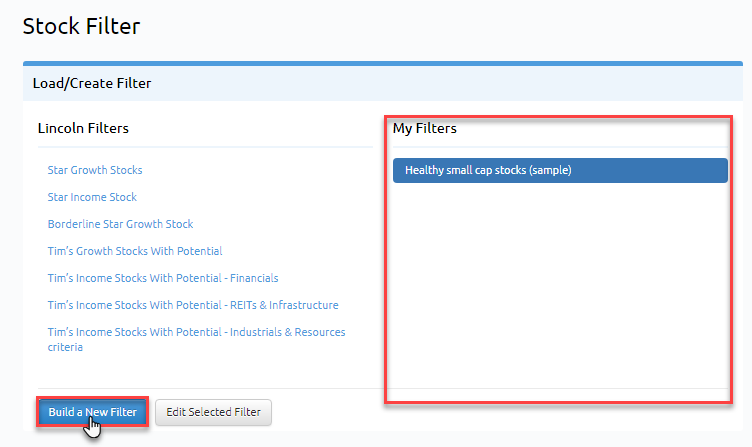Open the Star Growth Stocks filter

pos(95,170)
